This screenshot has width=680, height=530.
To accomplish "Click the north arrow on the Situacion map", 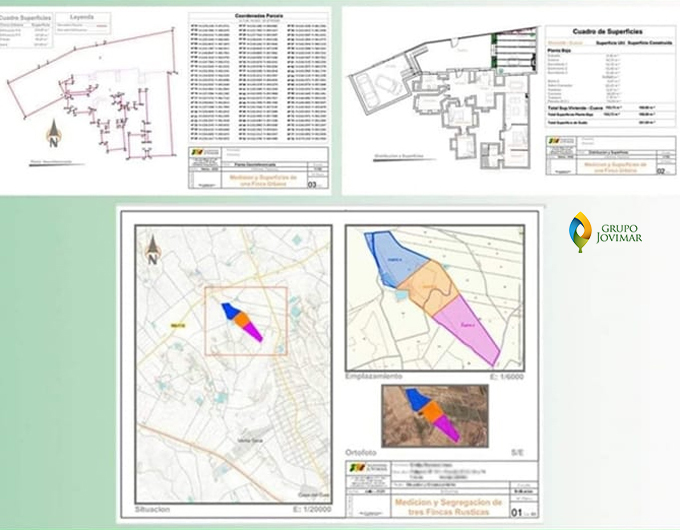I will point(153,247).
